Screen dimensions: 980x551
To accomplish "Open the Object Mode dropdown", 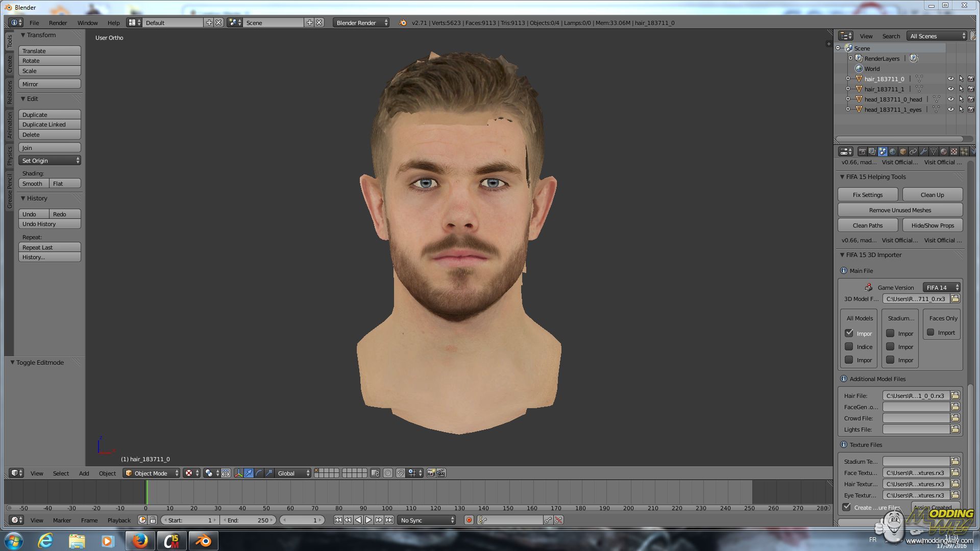I will point(152,473).
